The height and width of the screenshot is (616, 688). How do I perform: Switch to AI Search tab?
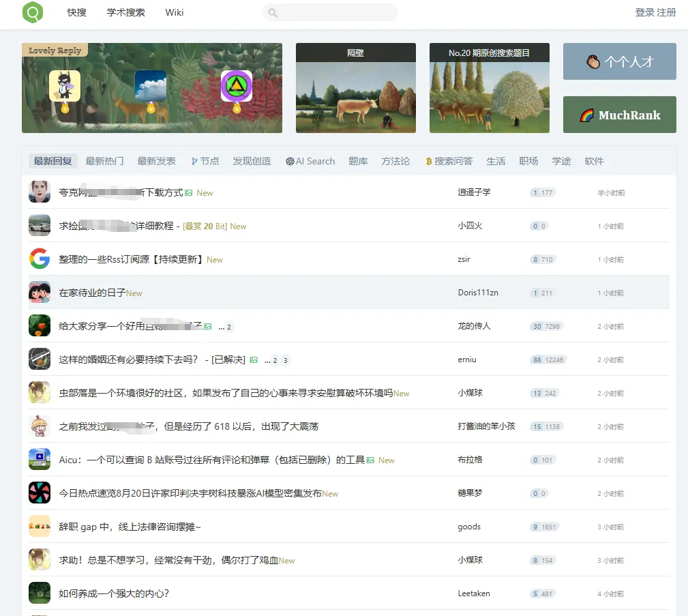point(310,161)
